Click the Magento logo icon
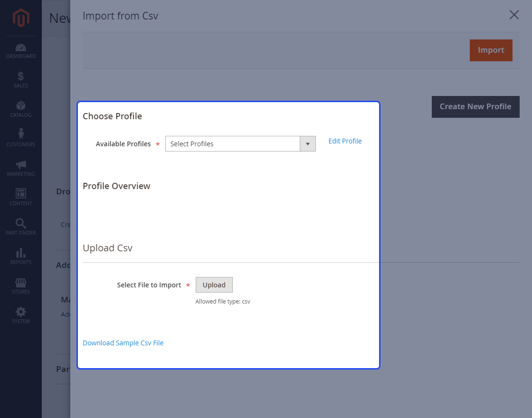Image resolution: width=532 pixels, height=418 pixels. pyautogui.click(x=21, y=18)
